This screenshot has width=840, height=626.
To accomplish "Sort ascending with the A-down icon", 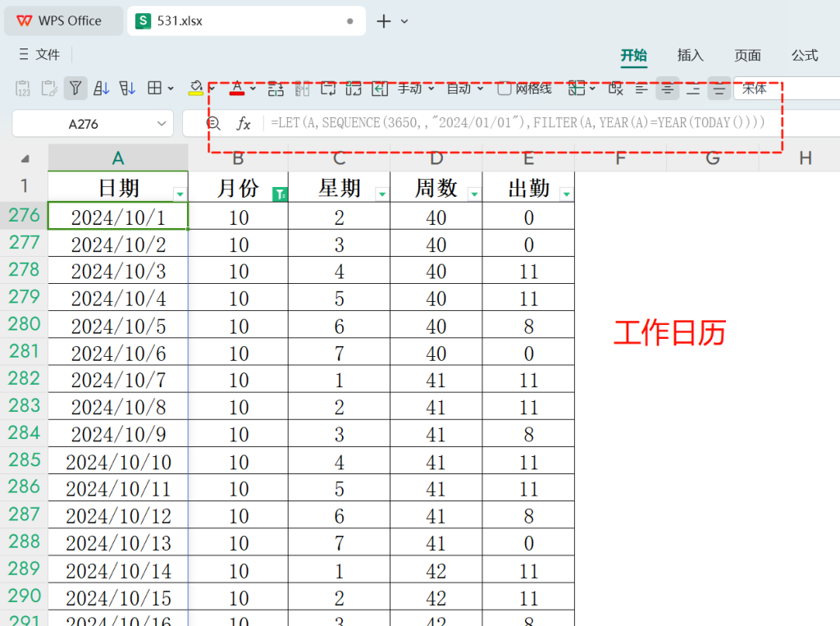I will coord(101,89).
